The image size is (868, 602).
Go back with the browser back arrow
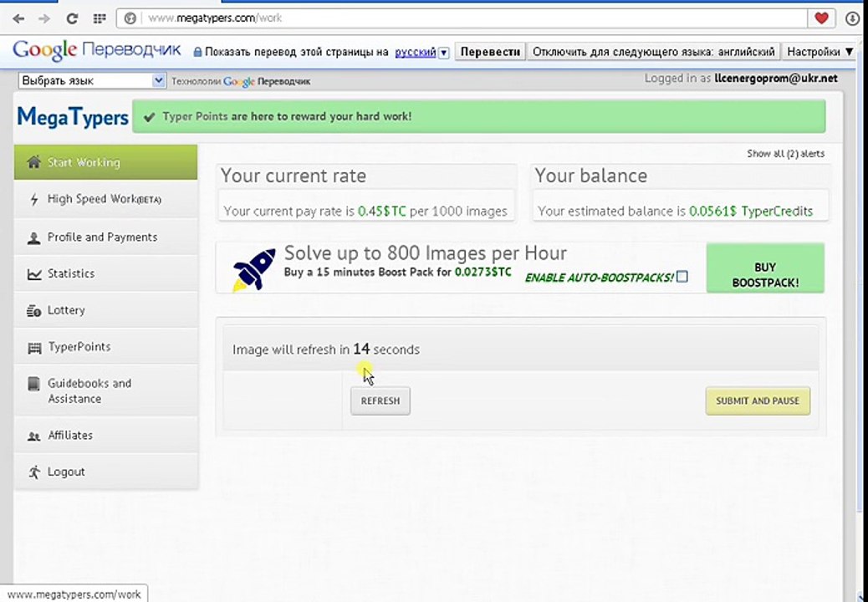point(18,18)
